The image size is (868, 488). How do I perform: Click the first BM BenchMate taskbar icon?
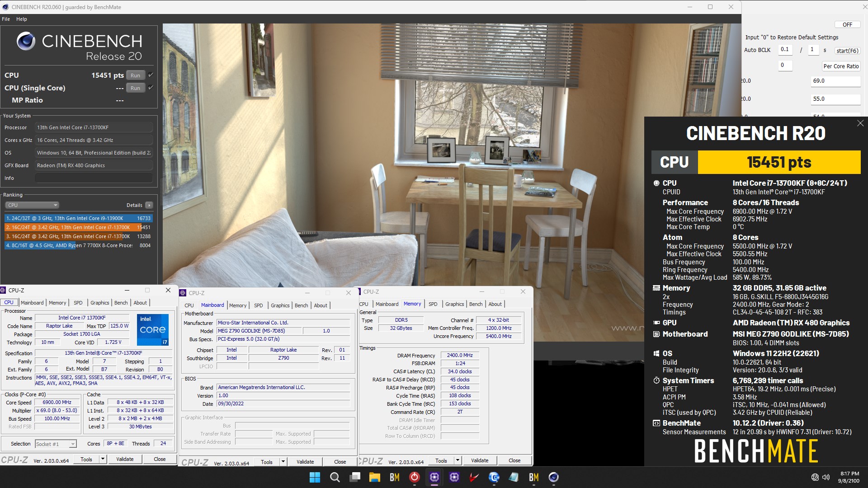pos(394,477)
